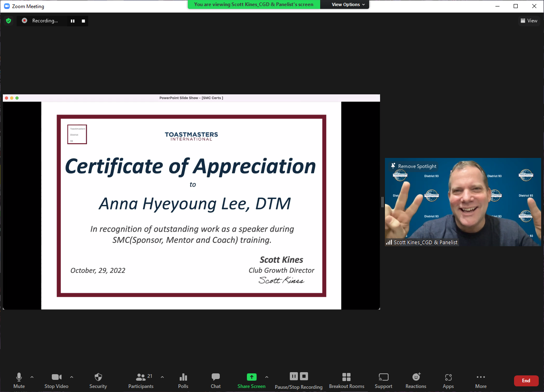This screenshot has height=392, width=544.
Task: Click the green Share Screen button
Action: coord(251,380)
